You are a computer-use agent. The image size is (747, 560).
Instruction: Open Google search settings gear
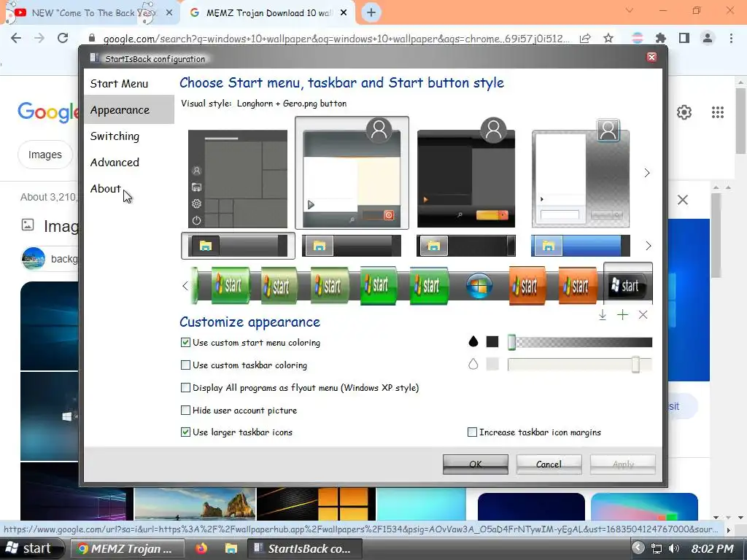pos(684,112)
